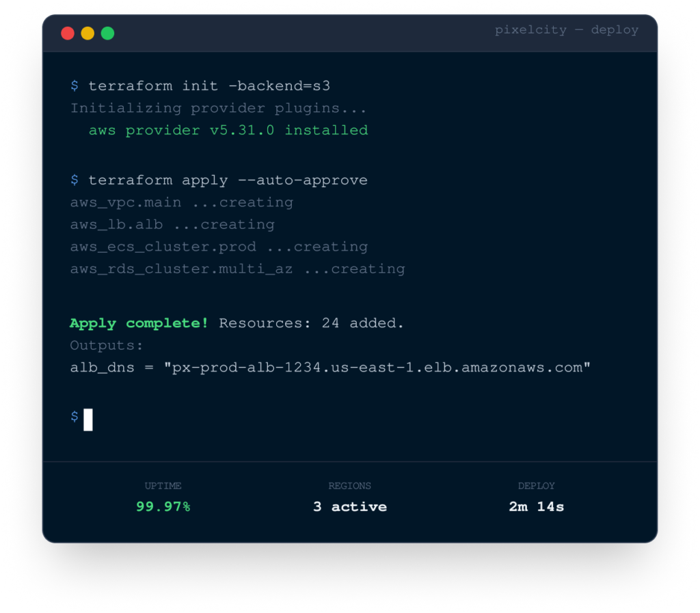Click the "2m 14s" deploy time

[x=536, y=506]
